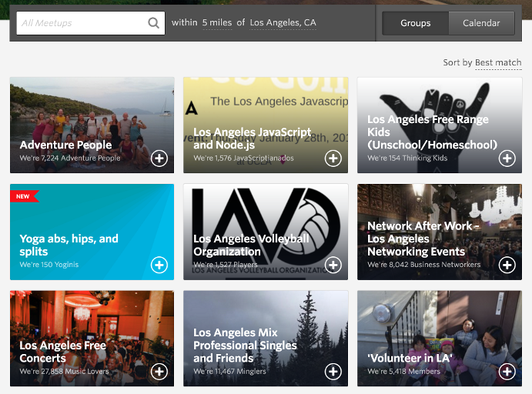Open Los Angeles Volleyball Organization title
The height and width of the screenshot is (394, 532).
(x=251, y=245)
